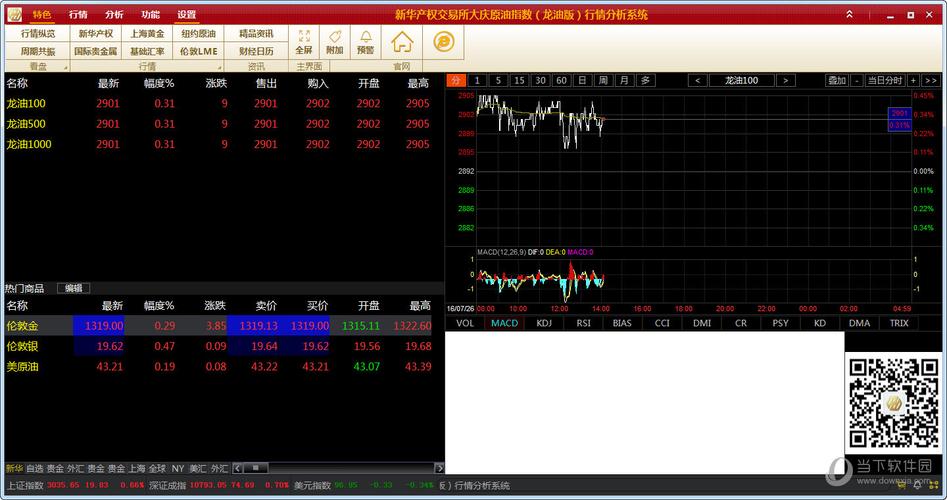Select the 多 multi-period chart button
The height and width of the screenshot is (500, 947).
tap(646, 80)
